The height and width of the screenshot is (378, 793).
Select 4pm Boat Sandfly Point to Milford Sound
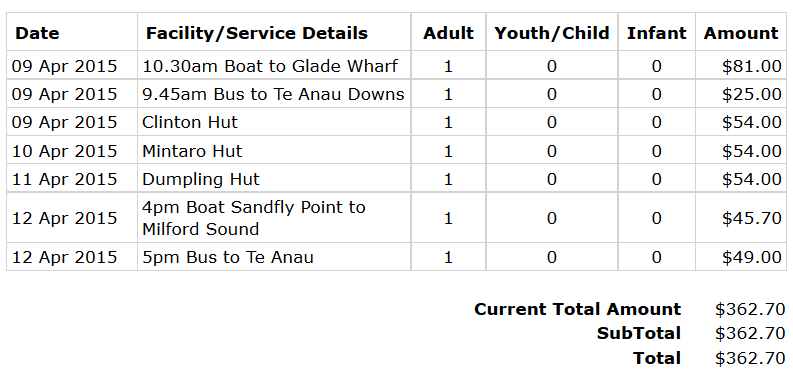coord(396,218)
